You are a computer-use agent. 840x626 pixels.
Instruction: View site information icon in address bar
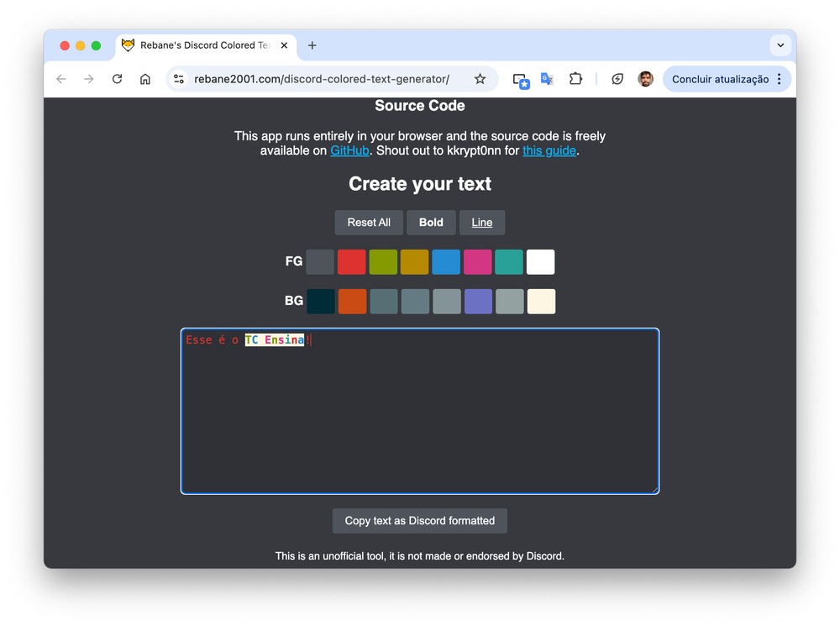click(179, 79)
